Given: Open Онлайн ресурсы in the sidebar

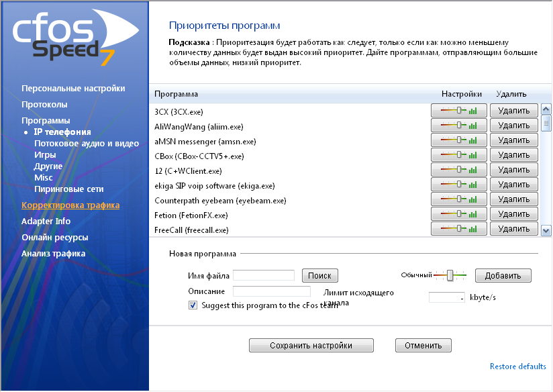Looking at the screenshot, I should coord(54,238).
